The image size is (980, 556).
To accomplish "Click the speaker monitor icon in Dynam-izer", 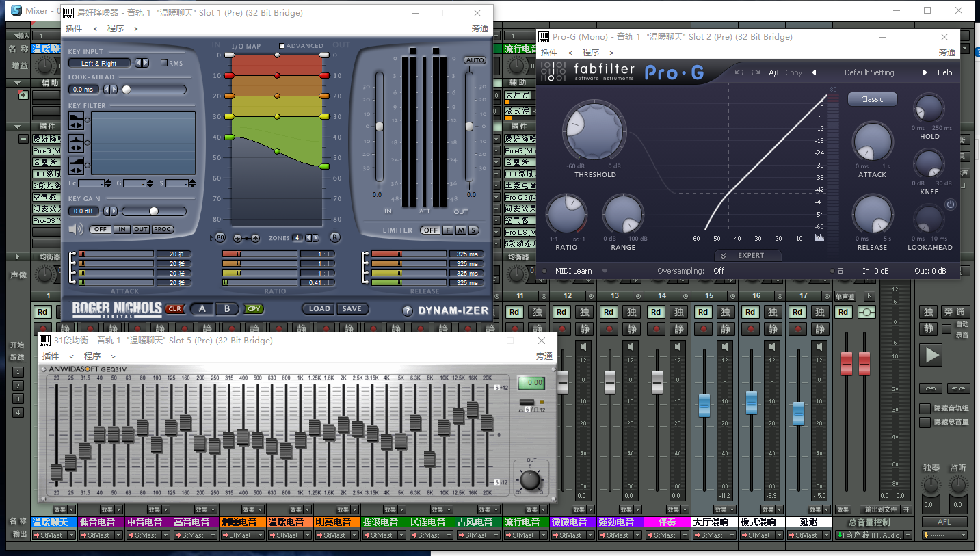I will (x=77, y=229).
